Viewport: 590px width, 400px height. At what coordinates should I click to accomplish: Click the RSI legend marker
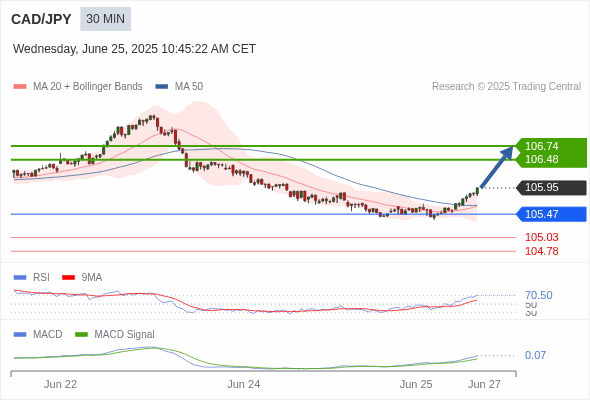point(20,278)
